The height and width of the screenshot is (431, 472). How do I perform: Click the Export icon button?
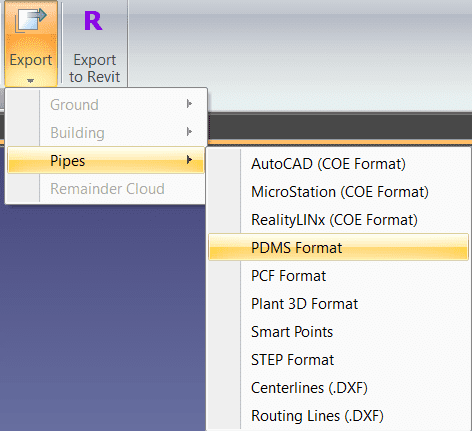[30, 21]
